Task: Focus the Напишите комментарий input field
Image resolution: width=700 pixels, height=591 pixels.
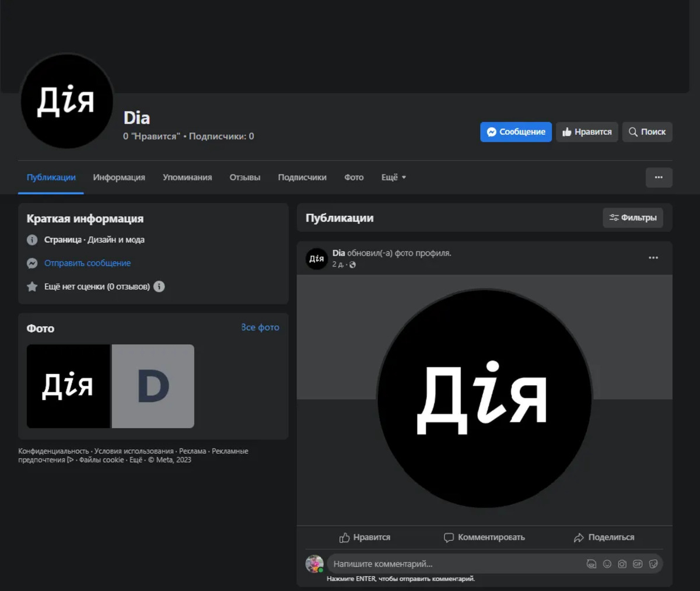Action: coord(455,564)
